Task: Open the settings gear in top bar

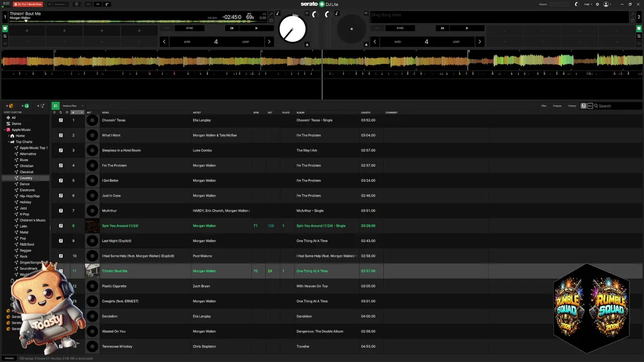Action: click(x=597, y=5)
